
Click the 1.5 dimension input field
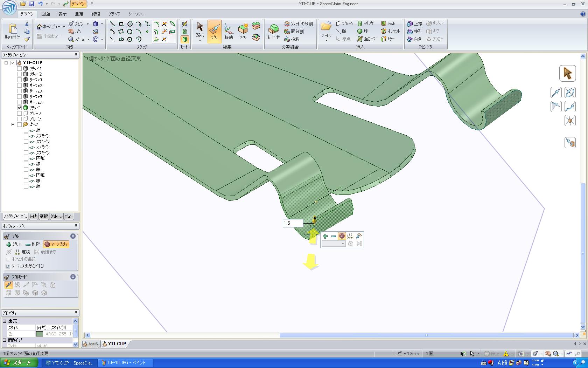coord(293,223)
